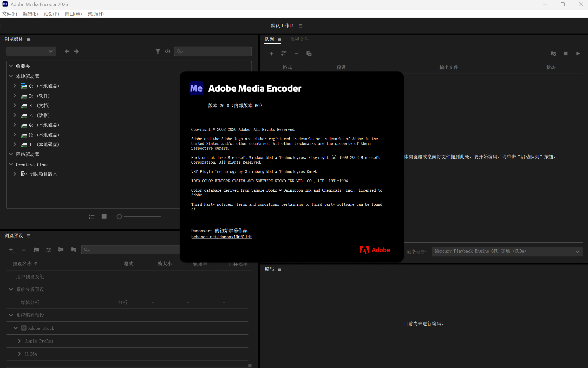Stop the queue with the stop button
This screenshot has width=588, height=368.
(566, 54)
